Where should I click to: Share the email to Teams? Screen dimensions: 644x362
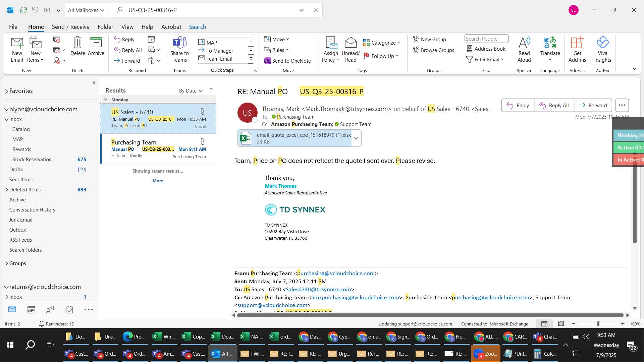pyautogui.click(x=179, y=50)
